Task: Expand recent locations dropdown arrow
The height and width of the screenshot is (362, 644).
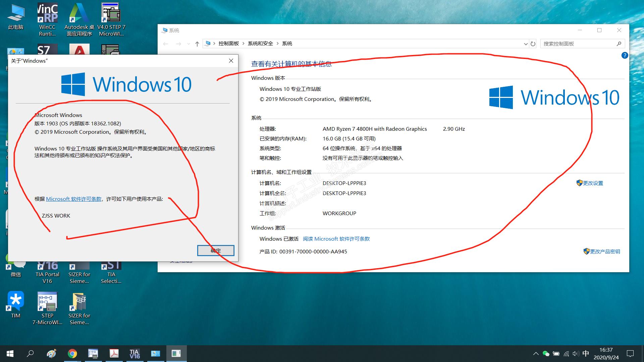Action: [x=189, y=44]
